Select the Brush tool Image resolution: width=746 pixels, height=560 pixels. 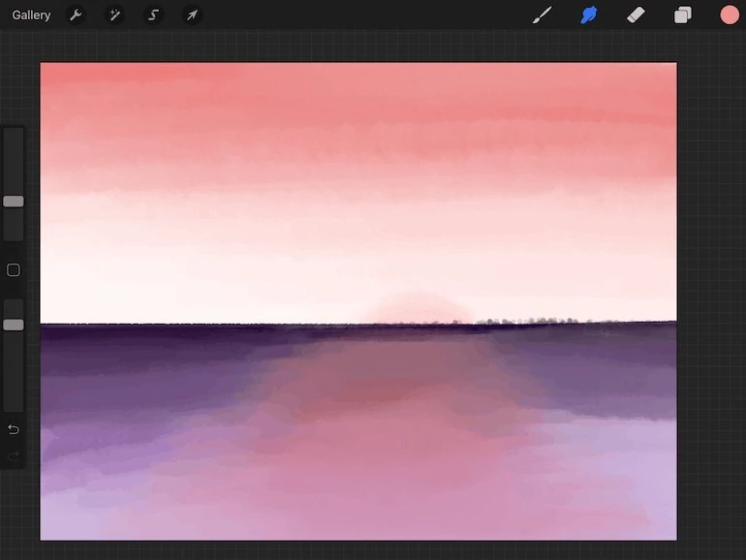(543, 15)
